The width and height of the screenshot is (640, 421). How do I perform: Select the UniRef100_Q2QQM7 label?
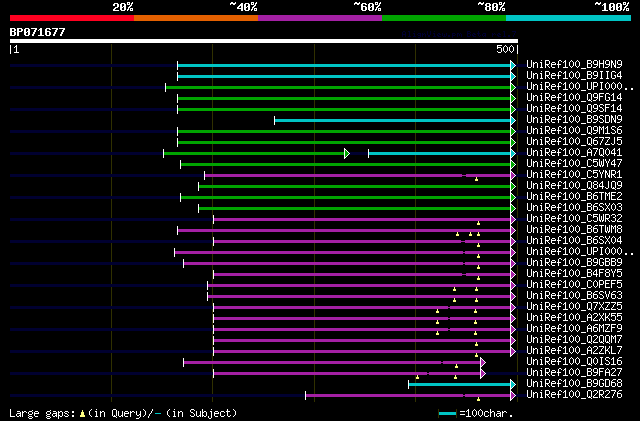coord(574,340)
